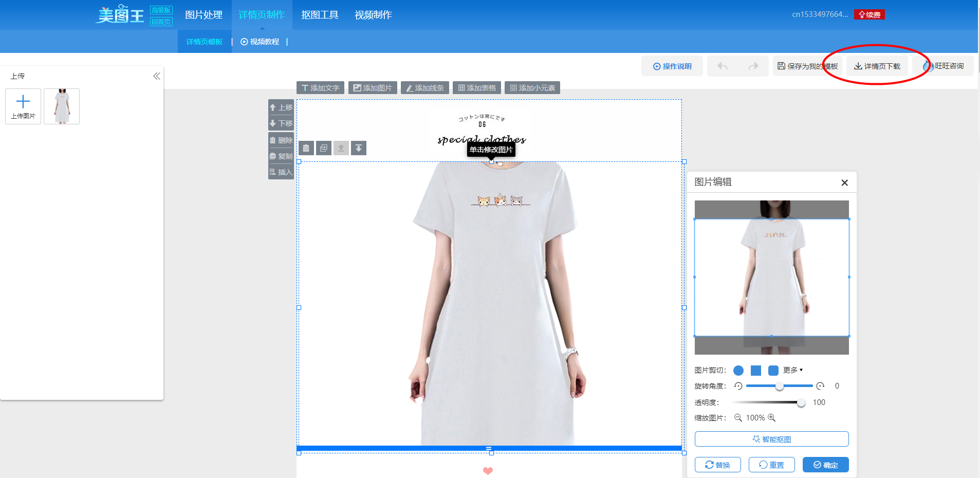Click the red 续费 renew button
Screen dimensions: 980x478
870,14
